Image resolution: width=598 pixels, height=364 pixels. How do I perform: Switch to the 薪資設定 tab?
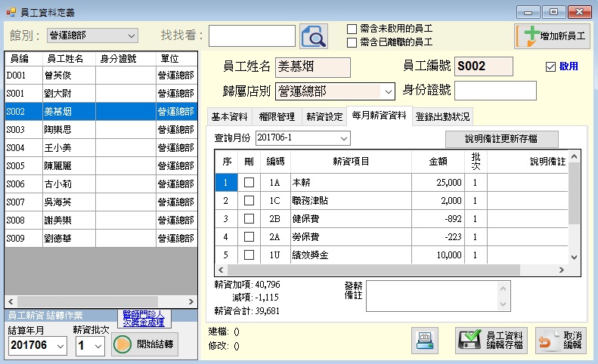(x=324, y=117)
